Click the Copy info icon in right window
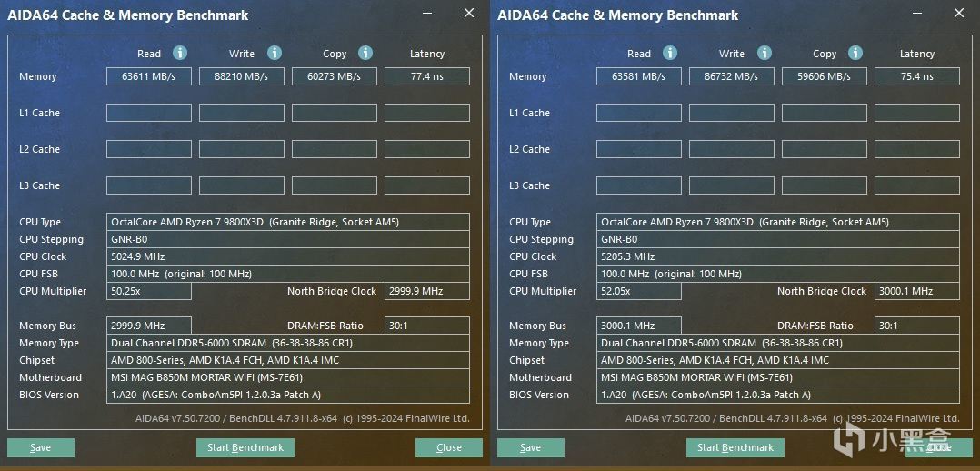The height and width of the screenshot is (471, 980). (855, 53)
